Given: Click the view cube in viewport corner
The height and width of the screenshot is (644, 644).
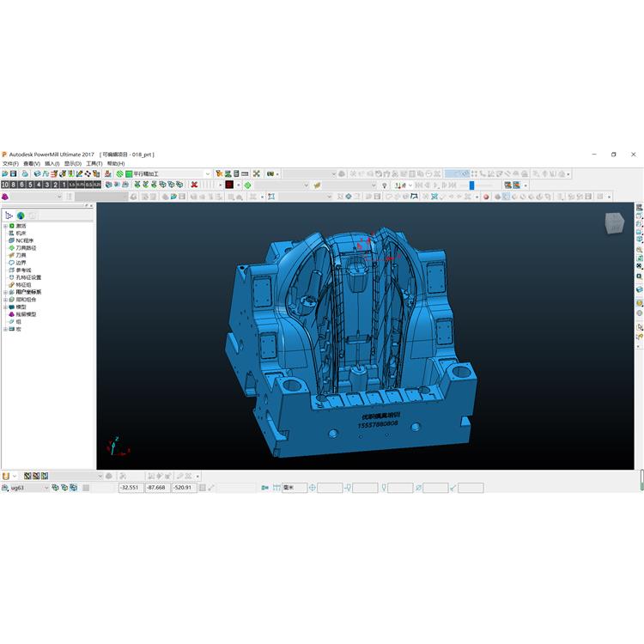Looking at the screenshot, I should pos(615,223).
